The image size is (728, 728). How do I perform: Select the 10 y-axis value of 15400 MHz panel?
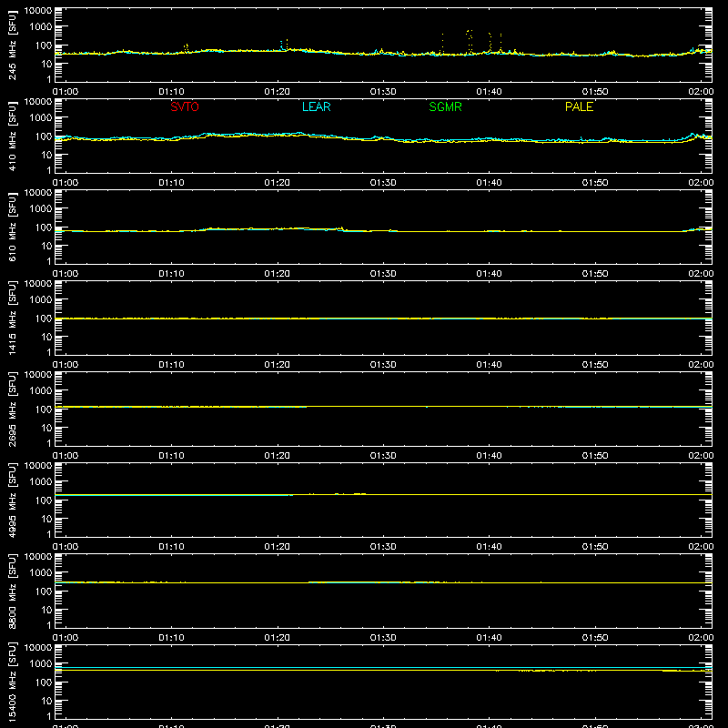point(46,701)
